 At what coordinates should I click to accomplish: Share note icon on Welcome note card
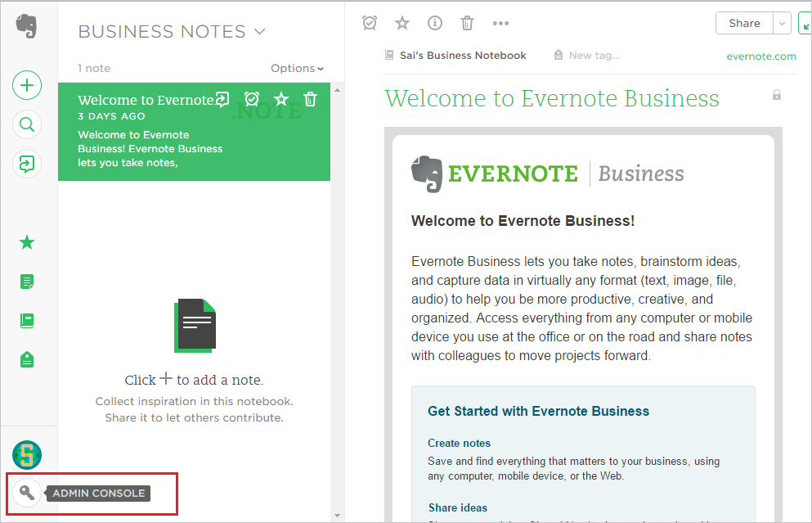click(x=222, y=99)
